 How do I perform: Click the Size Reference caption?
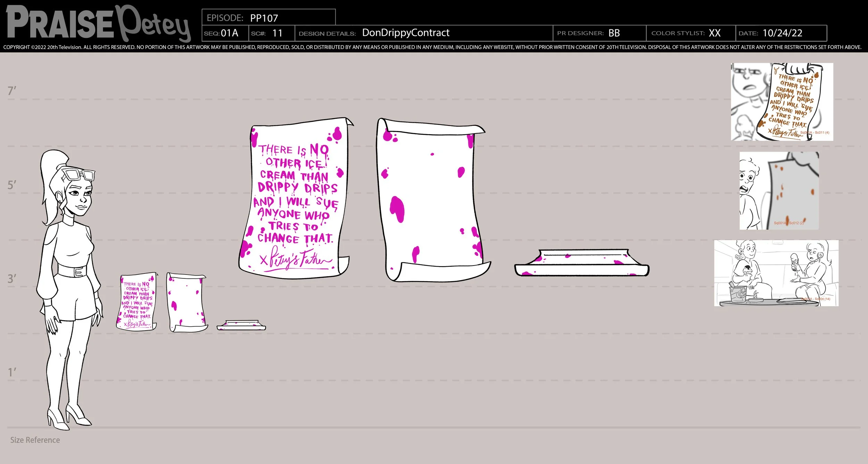click(35, 440)
